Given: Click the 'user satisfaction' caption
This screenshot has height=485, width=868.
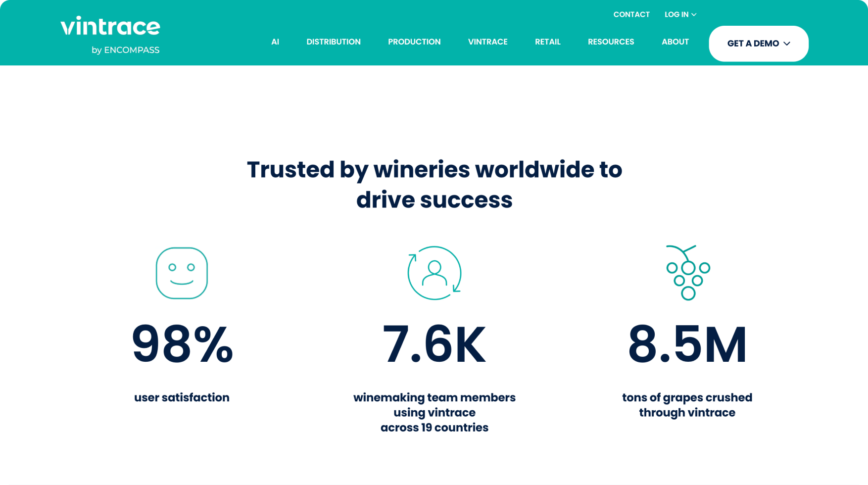Looking at the screenshot, I should tap(182, 397).
